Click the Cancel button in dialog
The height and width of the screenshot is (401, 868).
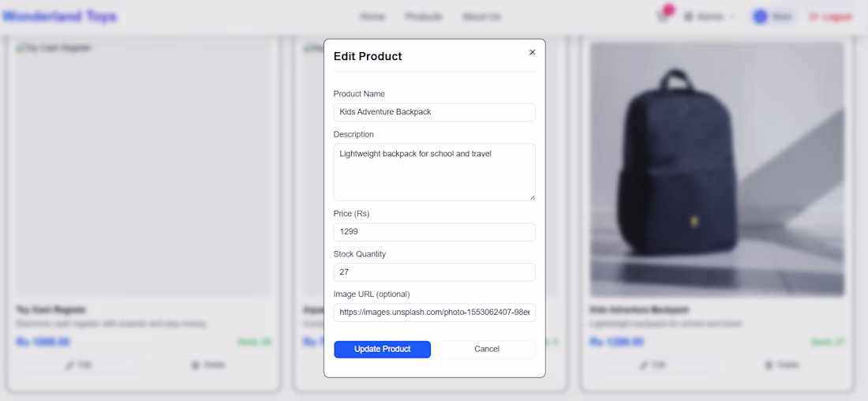pyautogui.click(x=487, y=349)
